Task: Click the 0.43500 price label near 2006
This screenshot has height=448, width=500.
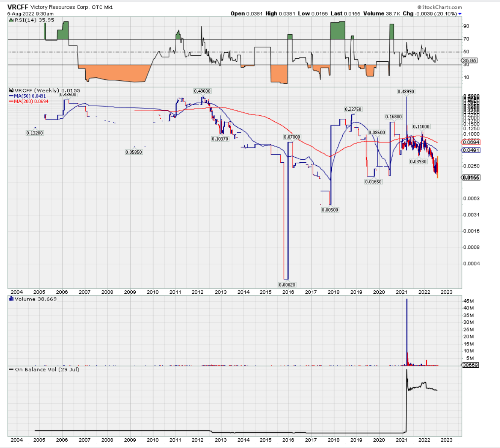Action: coord(68,95)
